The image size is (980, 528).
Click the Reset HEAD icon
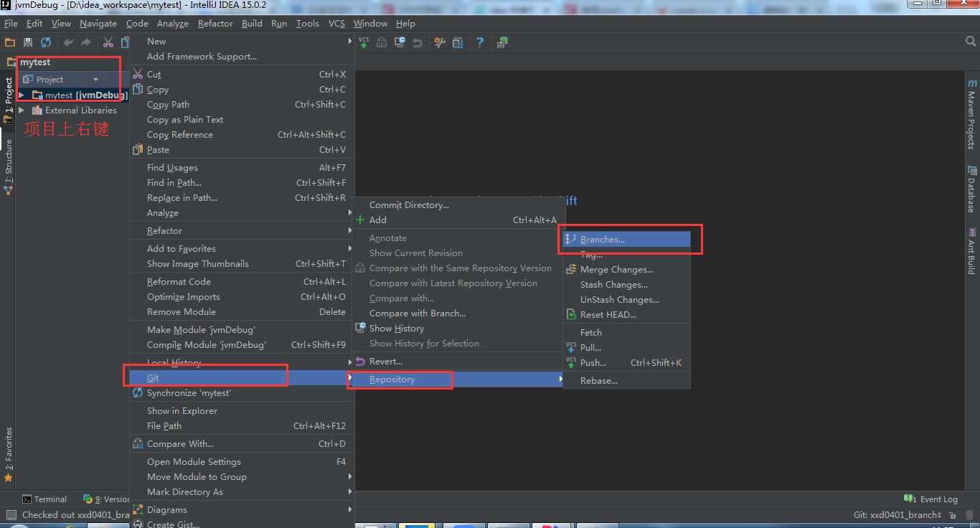click(571, 315)
